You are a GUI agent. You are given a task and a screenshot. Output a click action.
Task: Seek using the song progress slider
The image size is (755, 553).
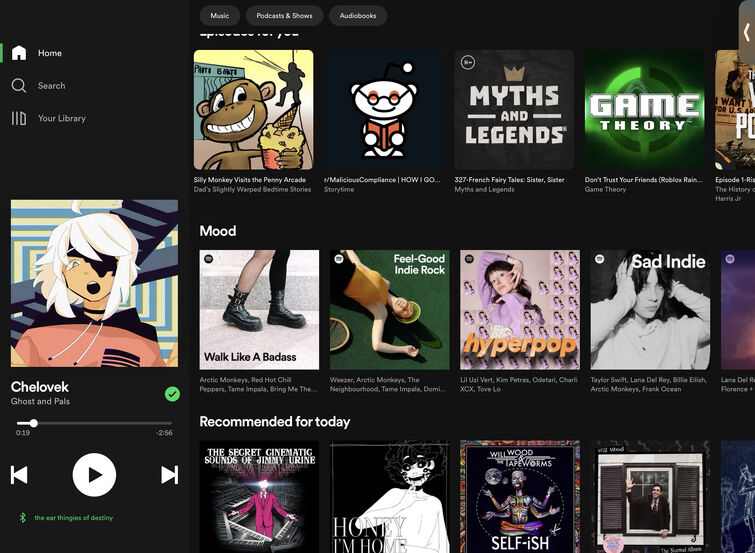[x=94, y=423]
